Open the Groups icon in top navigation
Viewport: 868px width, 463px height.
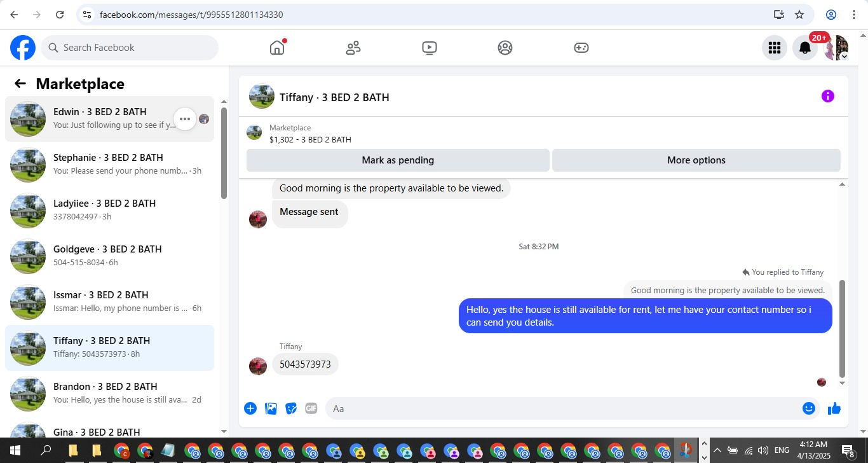tap(505, 48)
